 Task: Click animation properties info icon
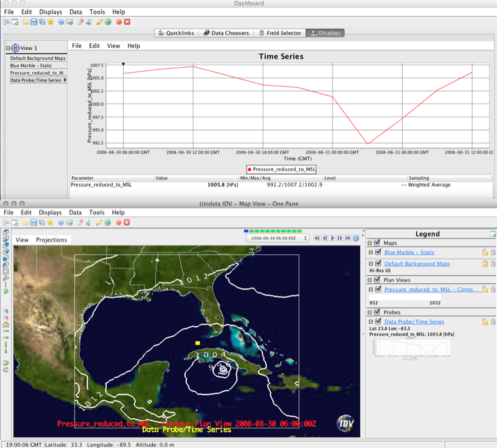point(356,238)
